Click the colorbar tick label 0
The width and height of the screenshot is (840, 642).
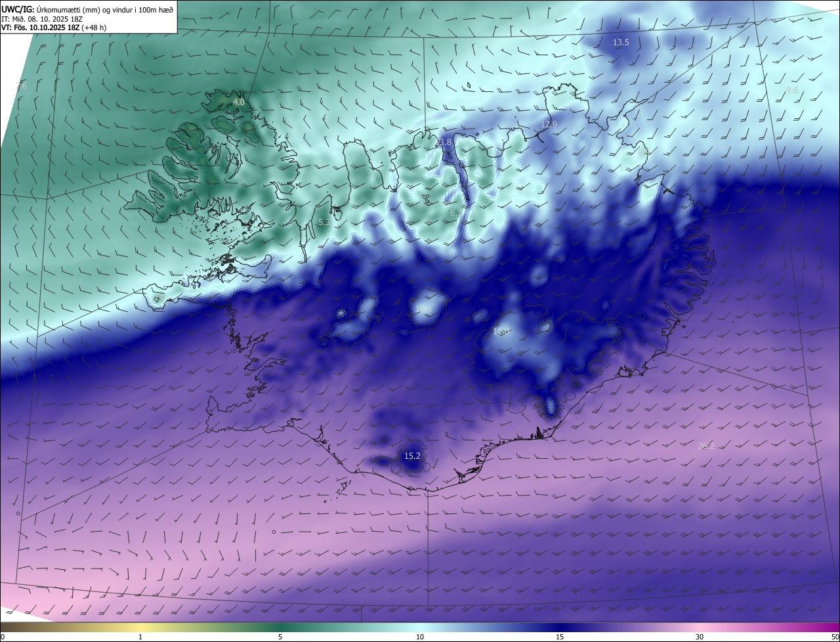[x=3, y=637]
